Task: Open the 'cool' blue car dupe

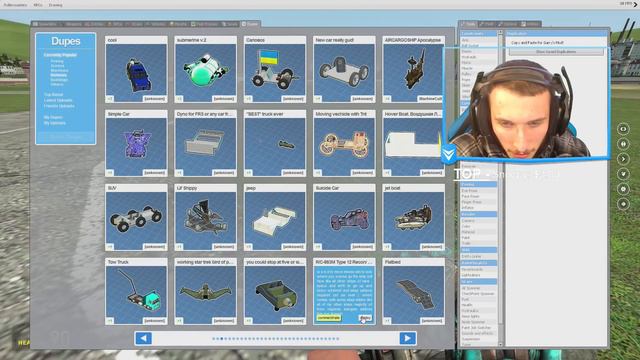Action: point(136,69)
